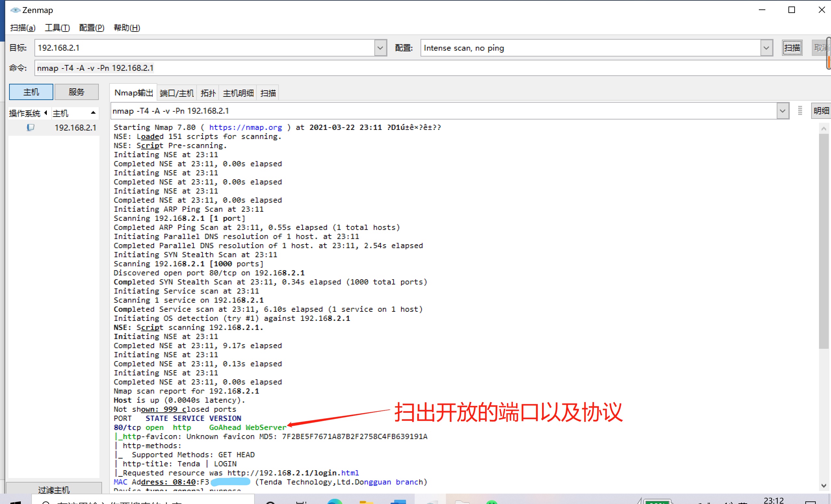Switch to the Nmap输出 tab

click(134, 93)
